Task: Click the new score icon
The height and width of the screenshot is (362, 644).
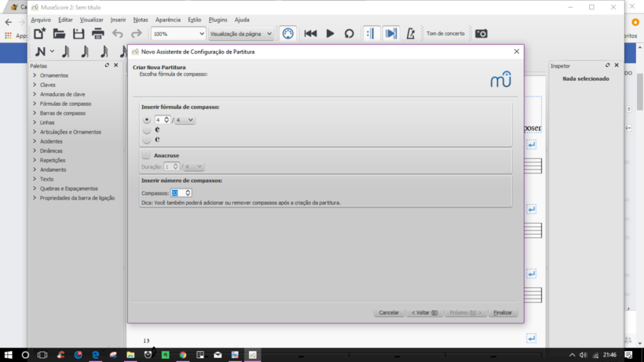Action: 40,33
